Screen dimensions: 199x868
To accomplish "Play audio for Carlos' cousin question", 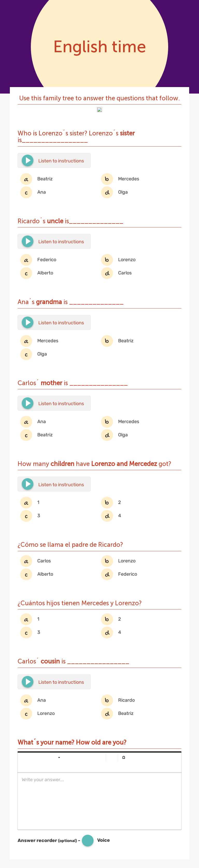I will coord(28,682).
